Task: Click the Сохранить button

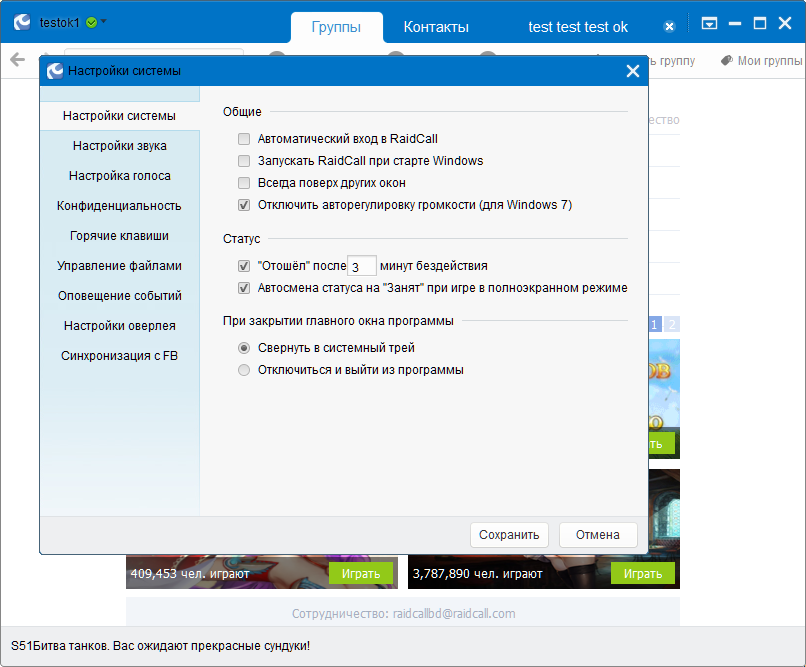Action: (x=509, y=535)
